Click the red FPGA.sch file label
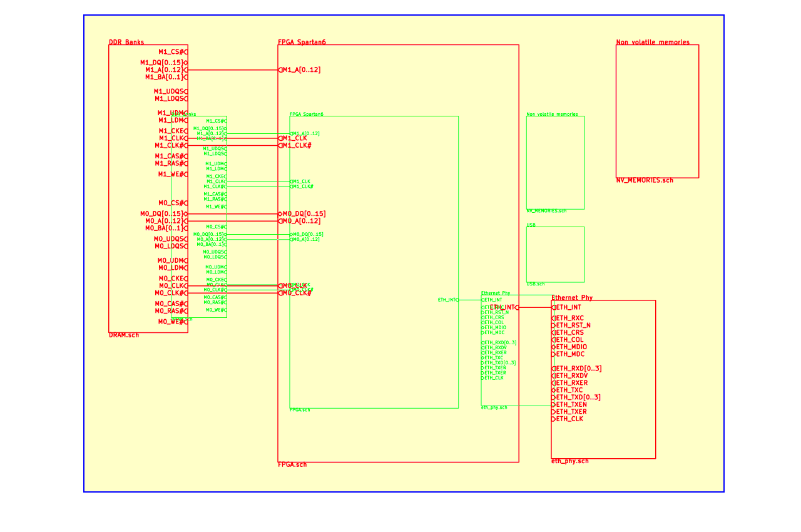801x532 pixels. click(x=292, y=464)
